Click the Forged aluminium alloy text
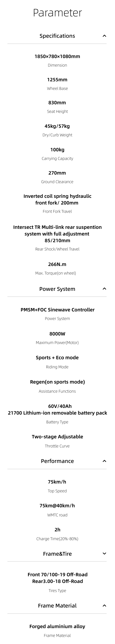115x644 pixels. tap(57, 626)
